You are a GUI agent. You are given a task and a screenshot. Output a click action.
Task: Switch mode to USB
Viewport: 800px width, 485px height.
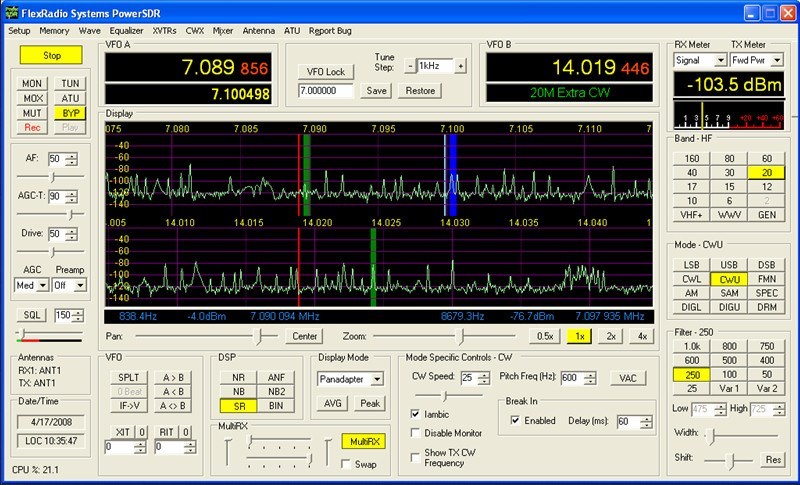point(728,264)
